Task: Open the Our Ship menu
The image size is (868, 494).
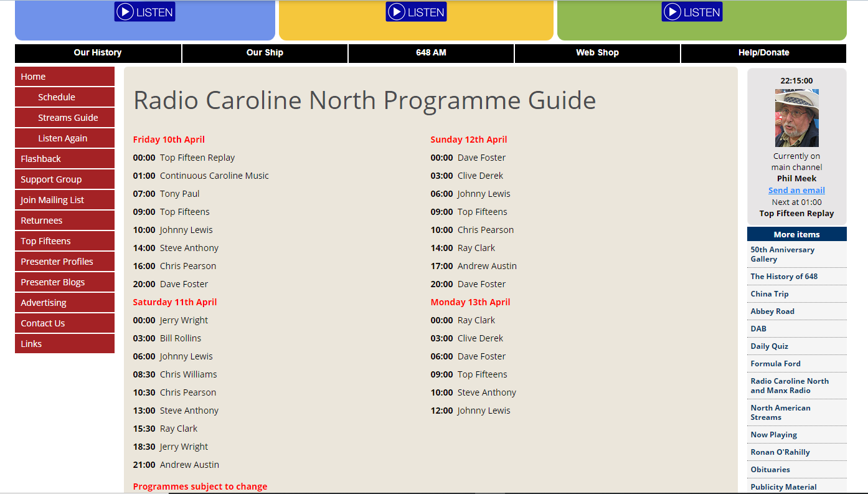Action: pos(265,53)
